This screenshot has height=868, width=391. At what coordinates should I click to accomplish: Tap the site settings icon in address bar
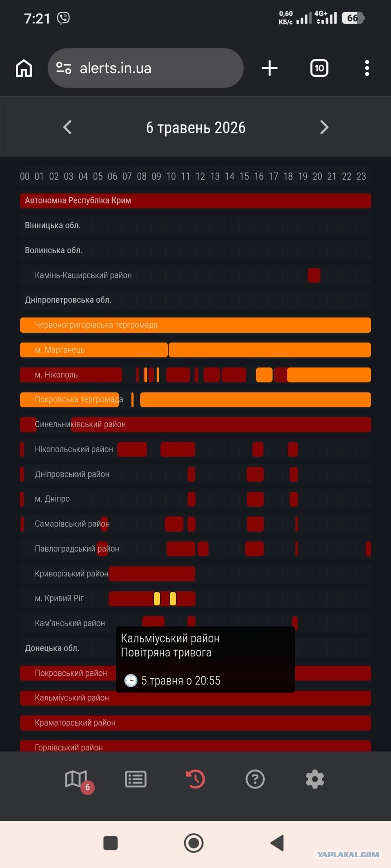[64, 68]
